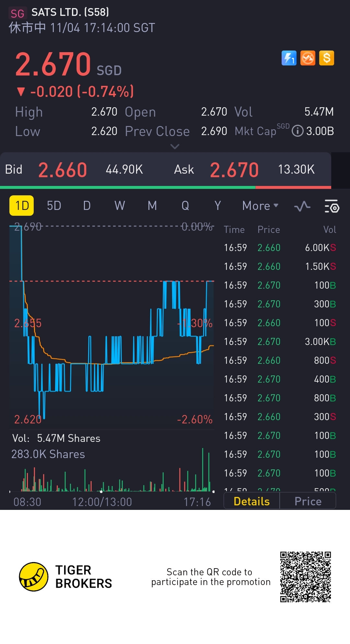The height and width of the screenshot is (644, 350).
Task: Tap the bid volume 44.90K
Action: [124, 169]
